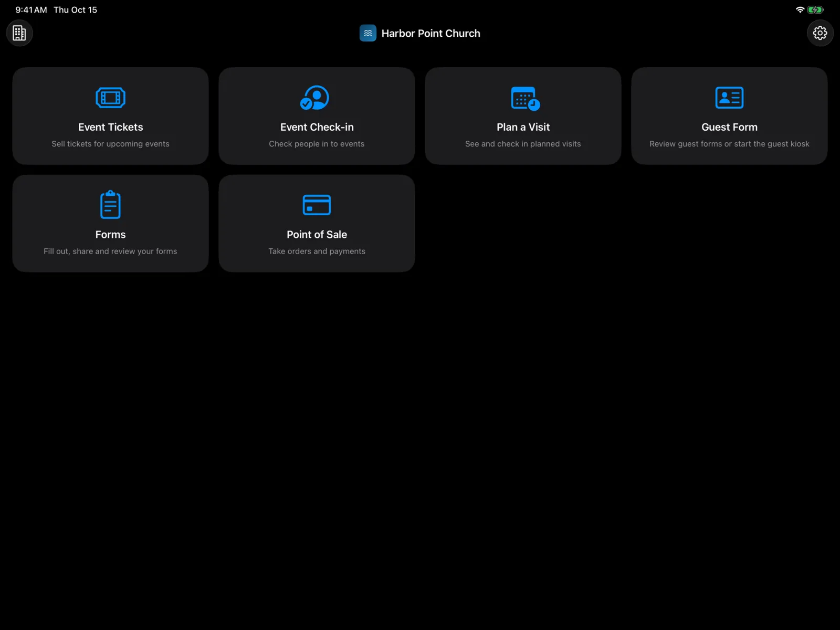Click the Point of Sale card icon
Viewport: 840px width, 630px height.
tap(317, 205)
